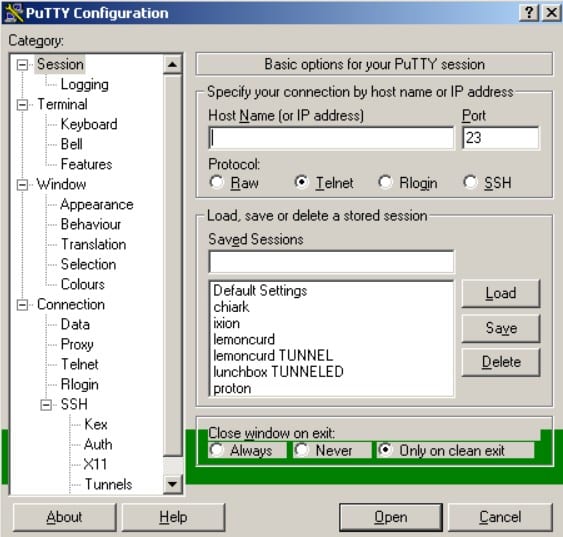The image size is (563, 537).
Task: Select the lemoncurd session without TUNNEL
Action: pos(244,340)
